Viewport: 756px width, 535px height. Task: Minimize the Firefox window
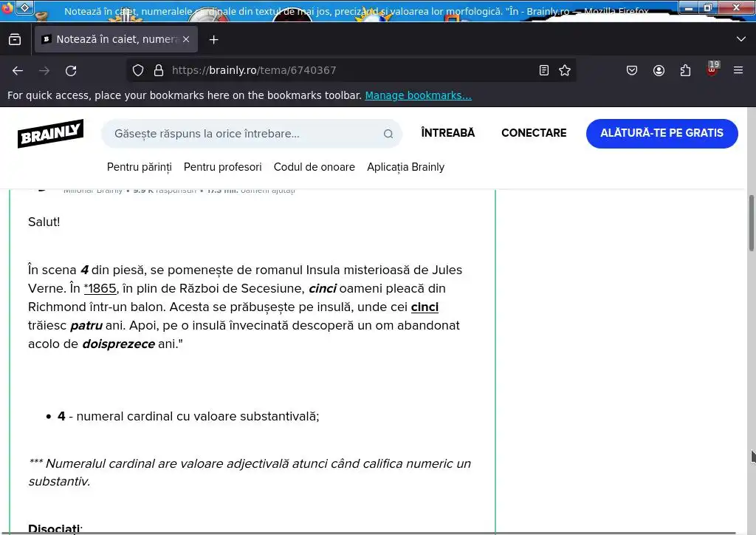689,7
